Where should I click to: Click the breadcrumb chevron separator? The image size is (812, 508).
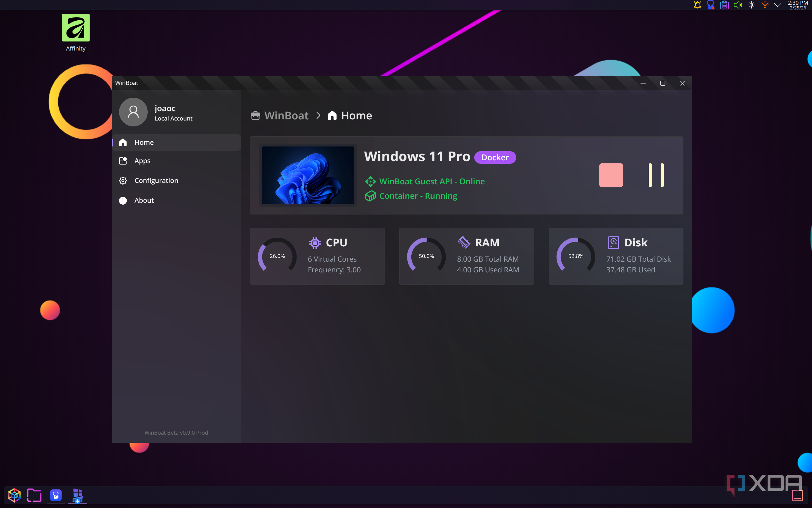tap(318, 116)
